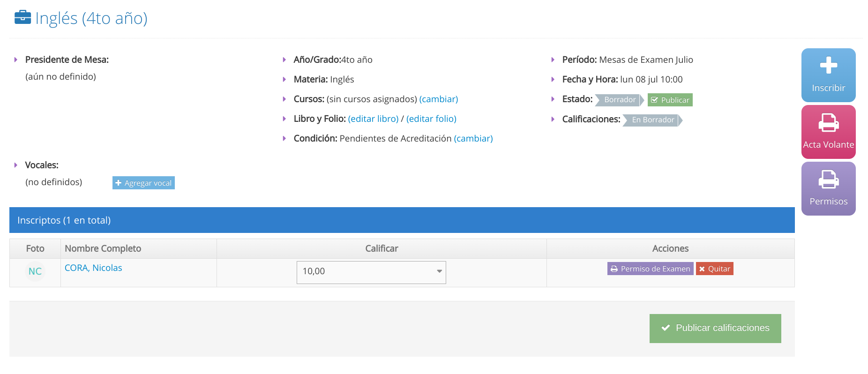Viewport: 868px width, 374px height.
Task: Click the NC avatar thumbnail
Action: coord(35,272)
